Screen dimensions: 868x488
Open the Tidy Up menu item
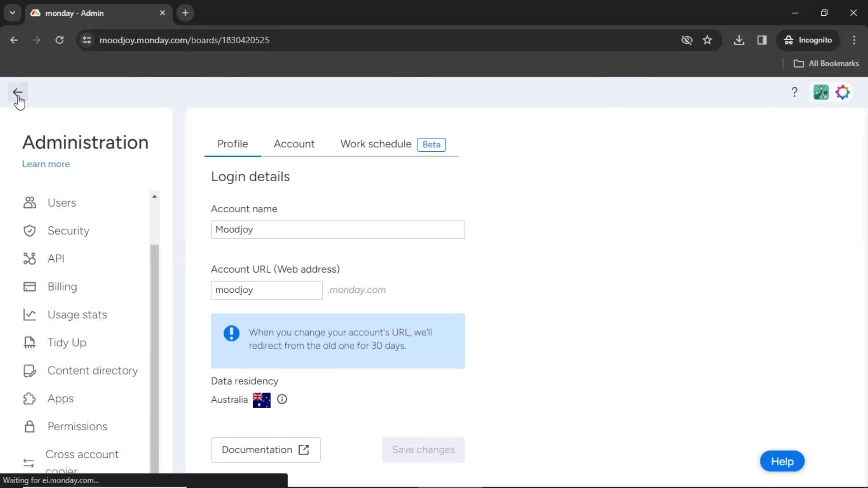point(67,343)
